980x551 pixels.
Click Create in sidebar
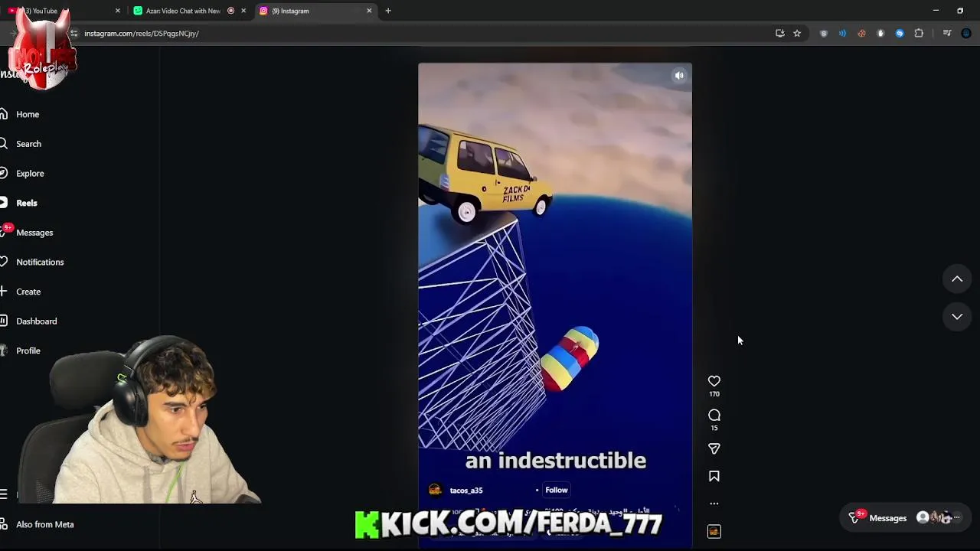(28, 292)
